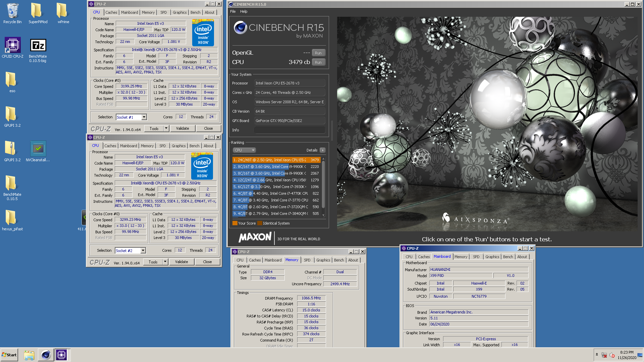644x362 pixels.
Task: Click the BIOS Date 06/24/2020 field
Action: coord(479,324)
